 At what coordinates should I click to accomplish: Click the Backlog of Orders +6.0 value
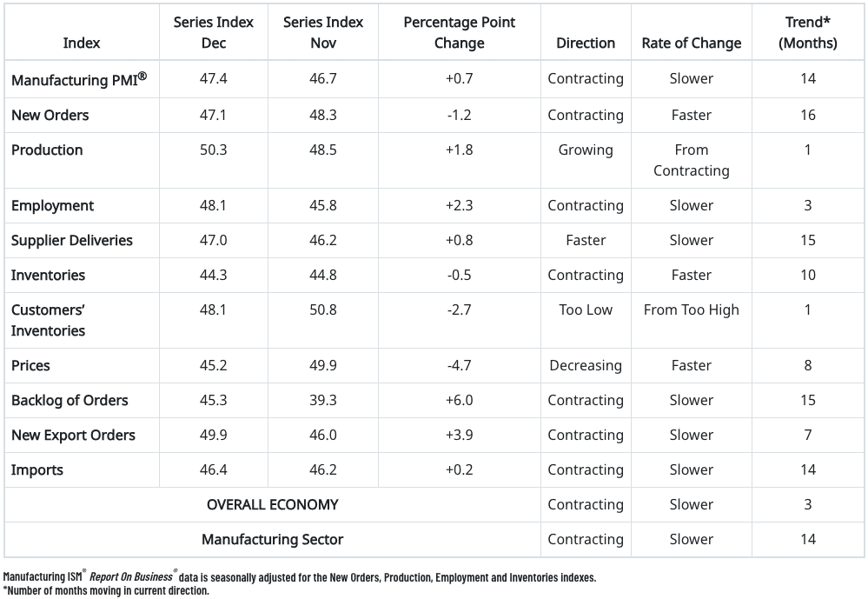pyautogui.click(x=459, y=400)
